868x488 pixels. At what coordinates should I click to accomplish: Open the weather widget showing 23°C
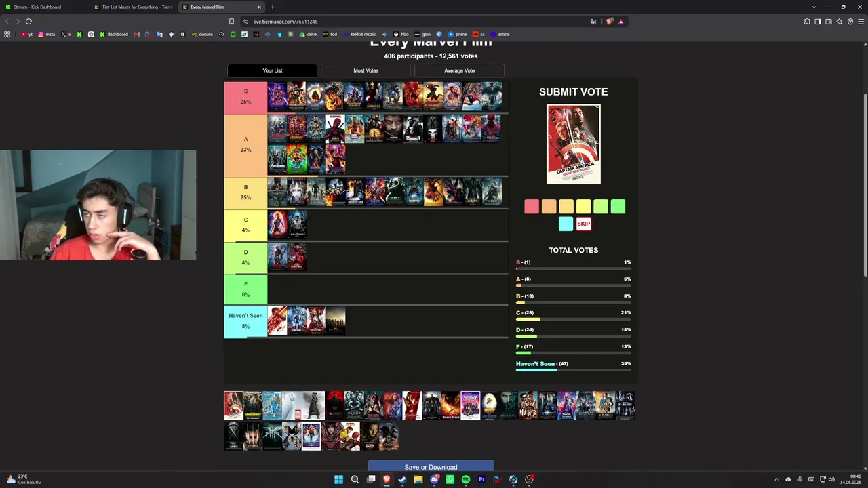[x=24, y=479]
